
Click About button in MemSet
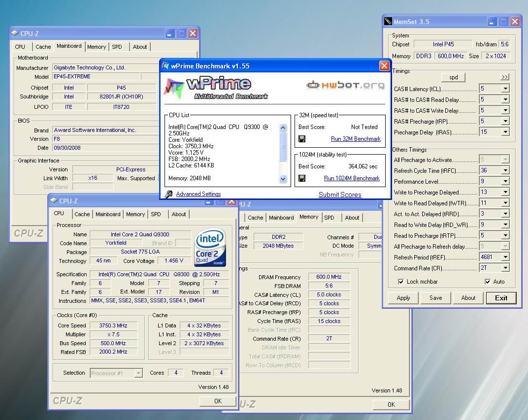(x=468, y=298)
